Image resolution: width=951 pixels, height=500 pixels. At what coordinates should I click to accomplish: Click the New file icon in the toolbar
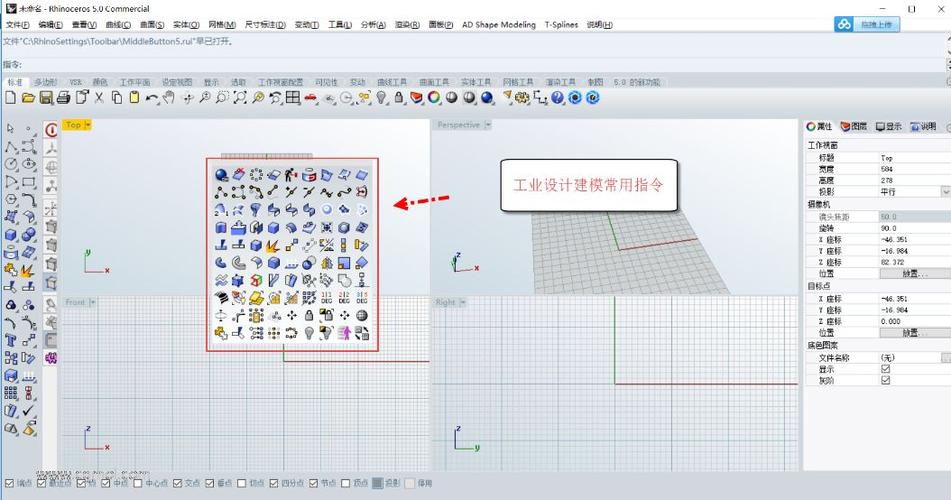(x=10, y=98)
